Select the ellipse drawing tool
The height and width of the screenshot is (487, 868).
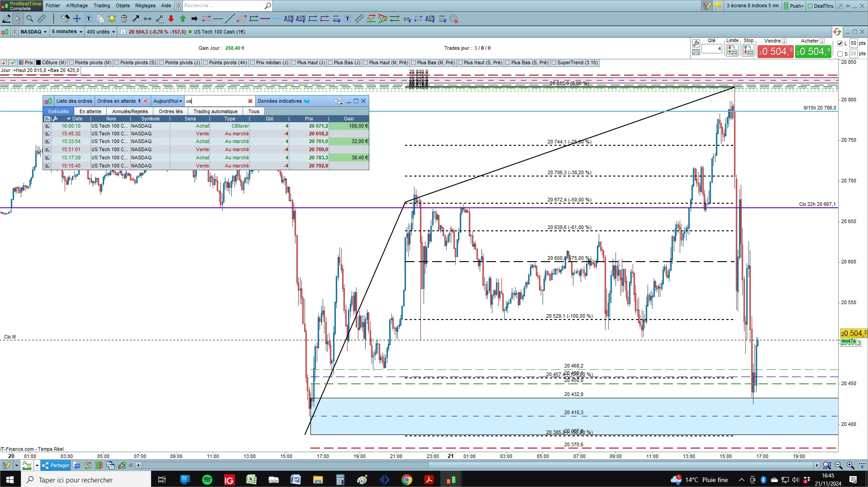(242, 19)
